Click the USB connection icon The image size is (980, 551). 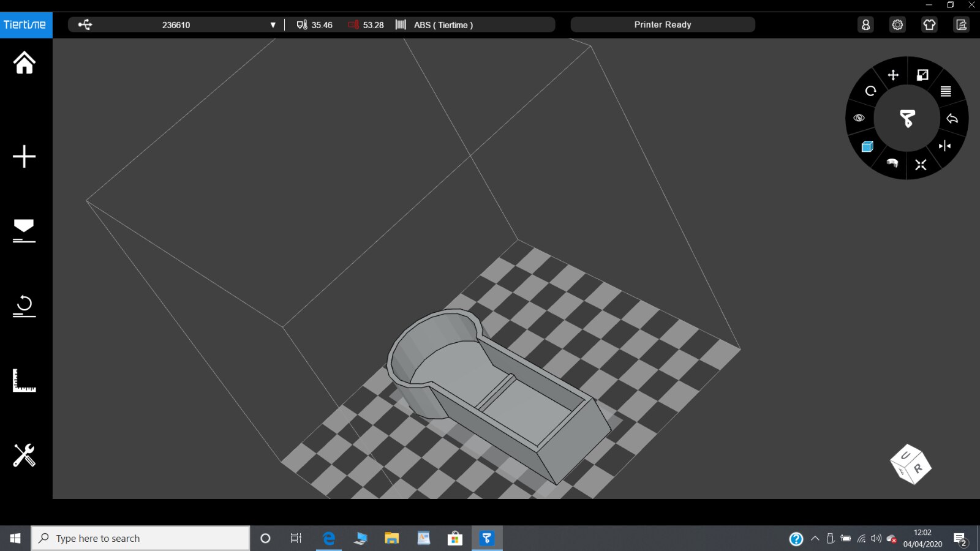[85, 24]
